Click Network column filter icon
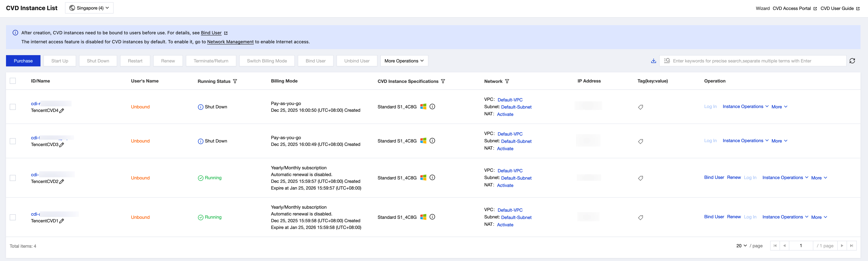 (507, 81)
